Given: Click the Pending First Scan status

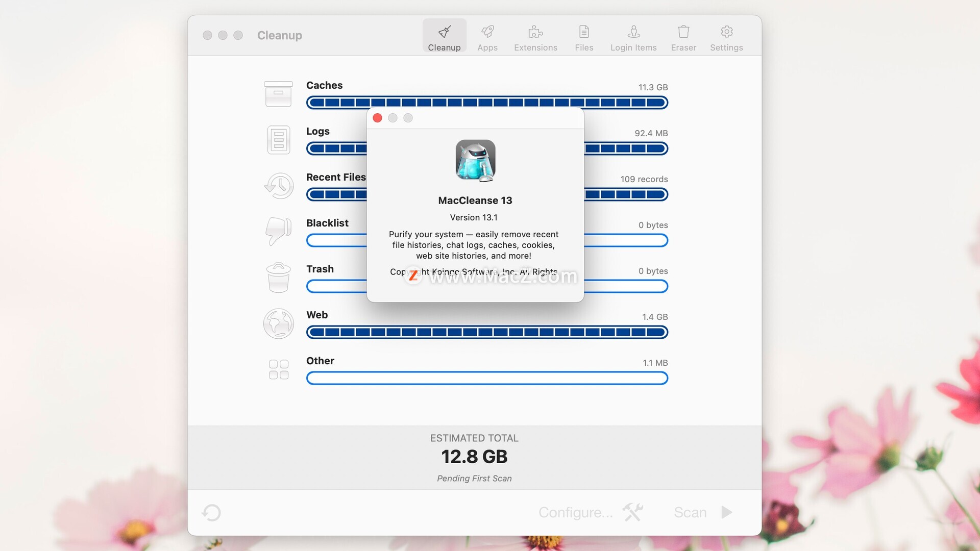Looking at the screenshot, I should pyautogui.click(x=474, y=479).
